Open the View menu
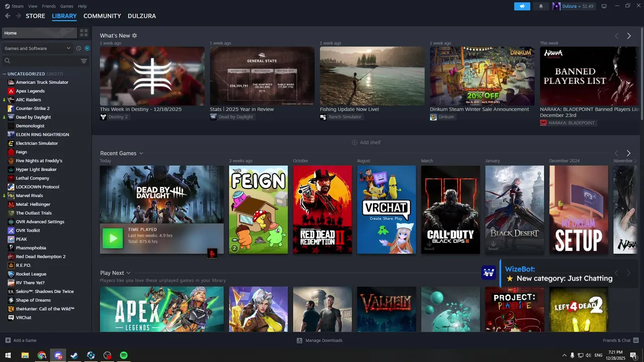644x362 pixels. pos(33,6)
